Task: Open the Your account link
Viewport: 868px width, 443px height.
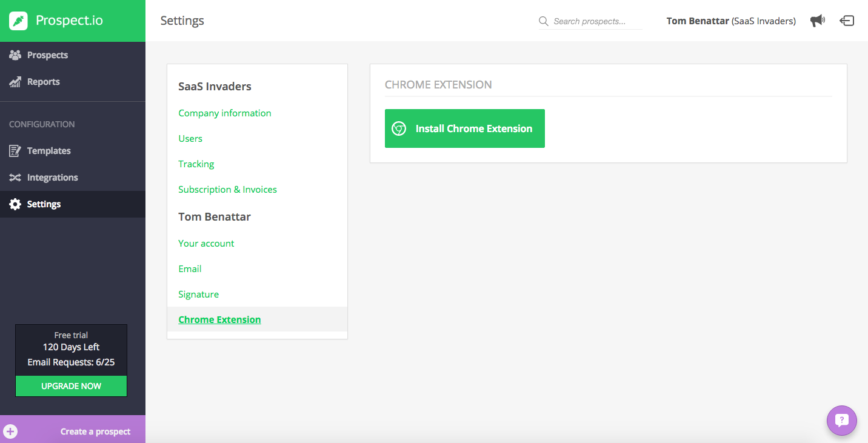Action: [x=206, y=244]
